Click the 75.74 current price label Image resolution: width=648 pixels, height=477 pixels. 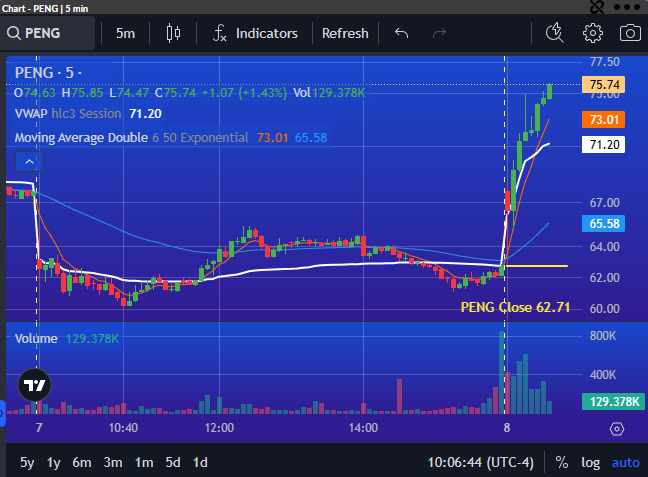point(603,85)
